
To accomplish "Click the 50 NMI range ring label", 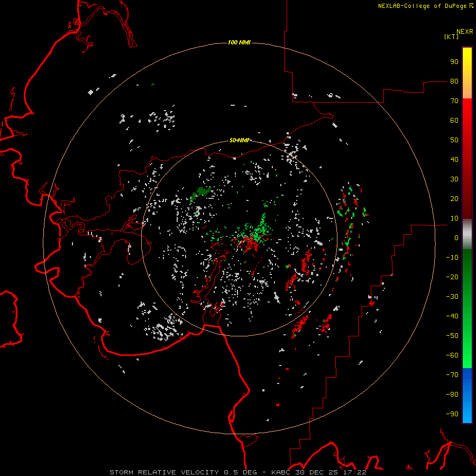I will pos(239,140).
